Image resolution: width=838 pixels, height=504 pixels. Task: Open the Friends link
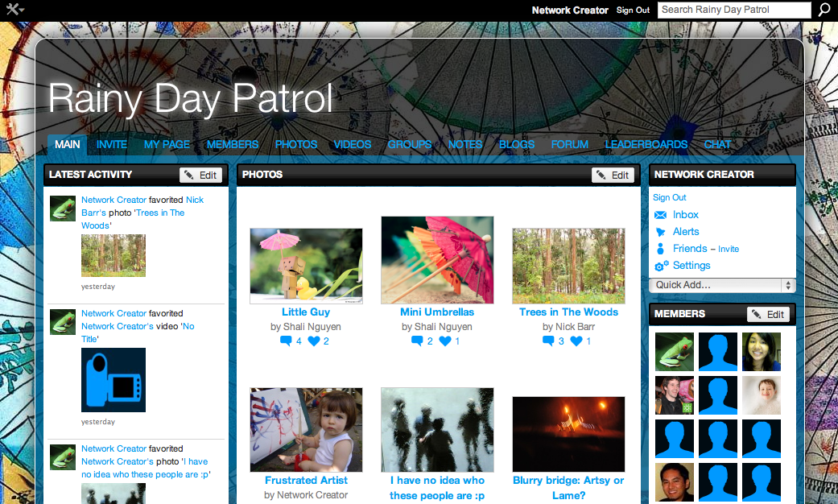pyautogui.click(x=690, y=249)
